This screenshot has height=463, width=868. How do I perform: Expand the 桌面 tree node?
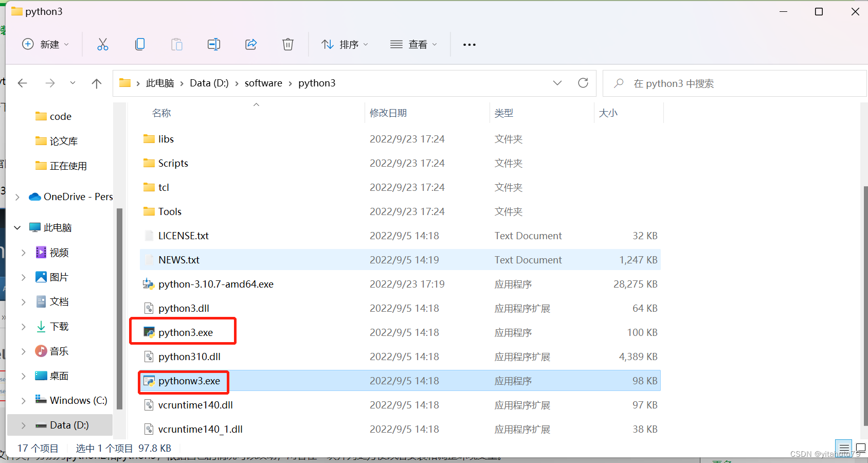point(24,376)
